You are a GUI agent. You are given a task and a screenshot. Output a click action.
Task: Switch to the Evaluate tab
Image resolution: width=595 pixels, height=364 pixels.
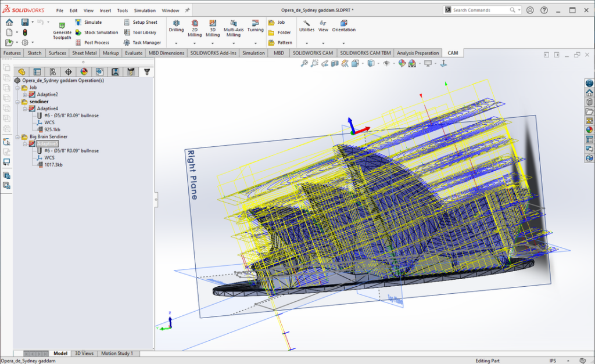click(134, 53)
